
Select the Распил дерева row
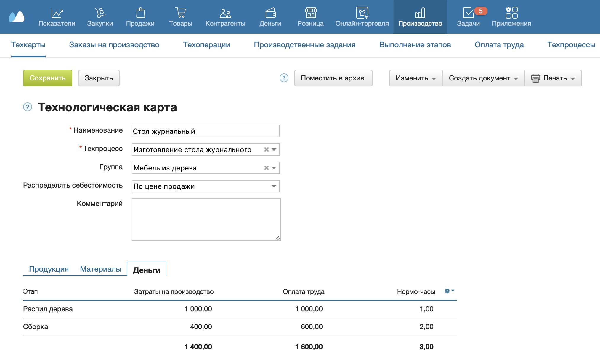tap(240, 309)
